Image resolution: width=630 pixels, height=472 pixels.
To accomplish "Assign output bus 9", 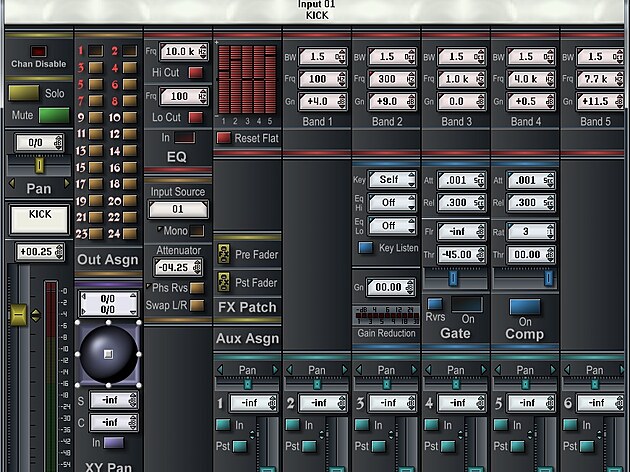I will click(x=95, y=117).
